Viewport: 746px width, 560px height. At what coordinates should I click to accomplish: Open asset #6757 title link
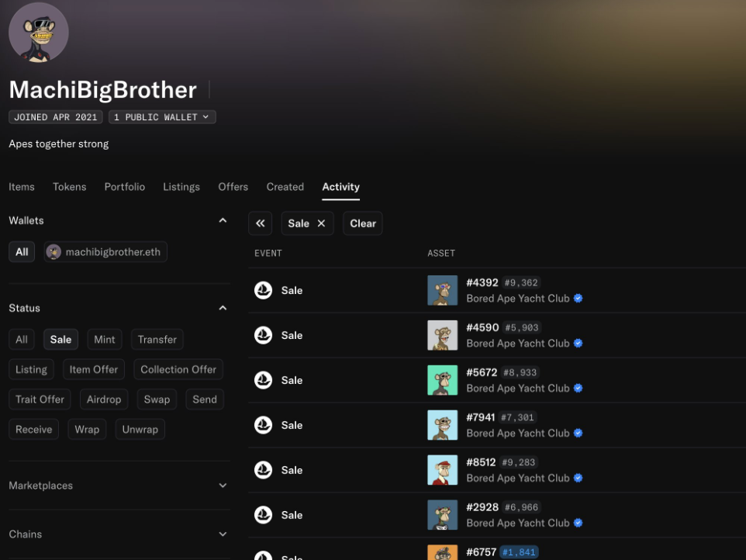pyautogui.click(x=481, y=552)
